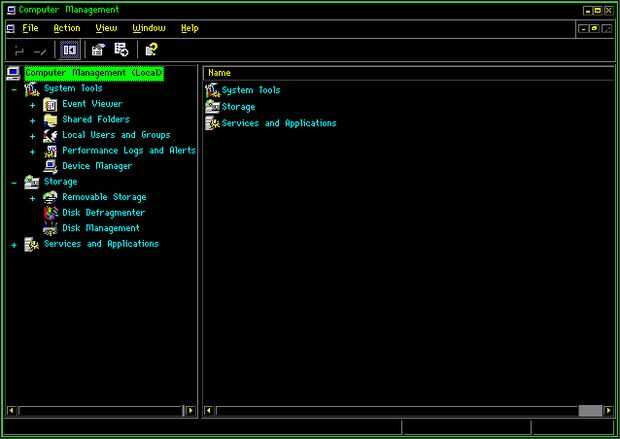Screen dimensions: 620x439
Task: Expand the Local Users and Groups node
Action: click(x=32, y=136)
